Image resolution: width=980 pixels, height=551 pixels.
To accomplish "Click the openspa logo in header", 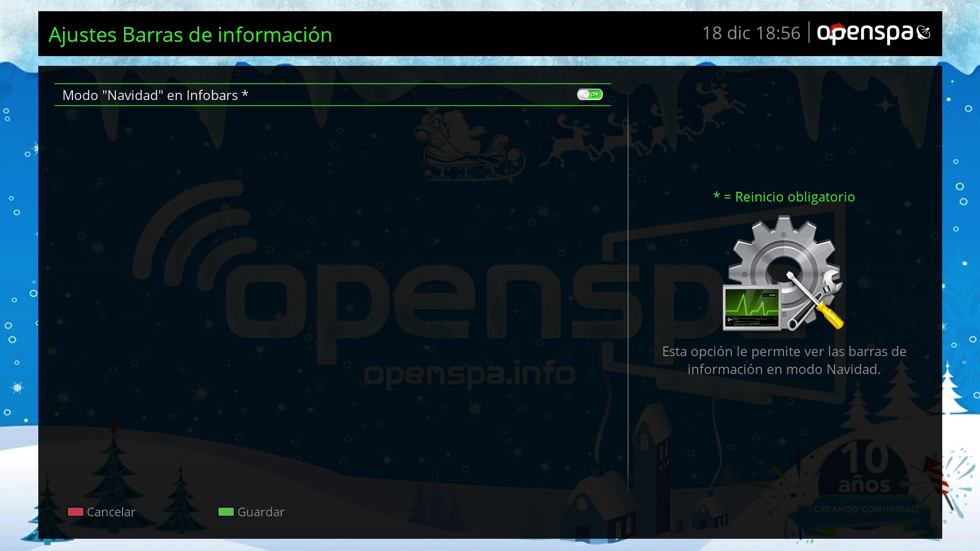I will click(865, 33).
